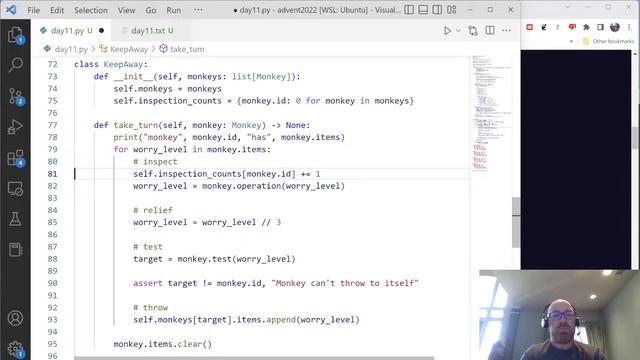Click the red extension icon in browser

[529, 27]
